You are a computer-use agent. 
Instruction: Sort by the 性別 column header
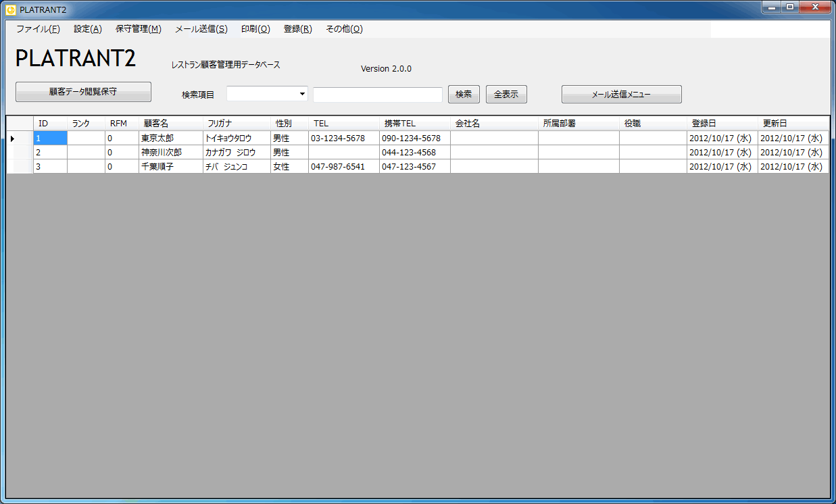click(289, 124)
